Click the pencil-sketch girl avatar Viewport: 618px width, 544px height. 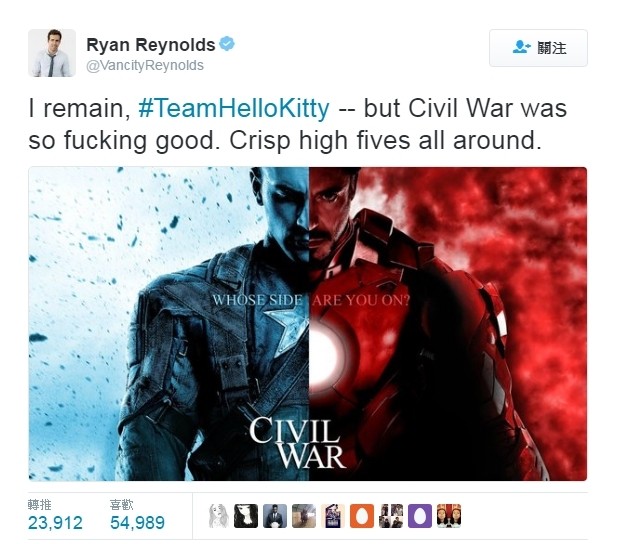pyautogui.click(x=218, y=516)
